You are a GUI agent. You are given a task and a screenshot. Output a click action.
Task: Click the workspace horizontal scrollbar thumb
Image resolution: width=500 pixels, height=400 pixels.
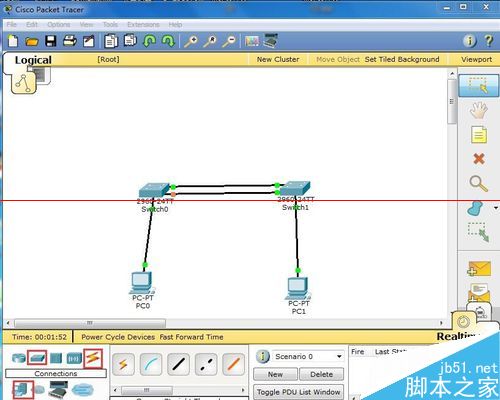[x=90, y=323]
